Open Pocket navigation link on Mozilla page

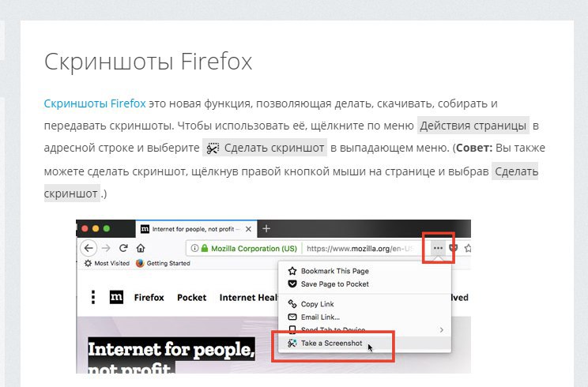point(191,298)
